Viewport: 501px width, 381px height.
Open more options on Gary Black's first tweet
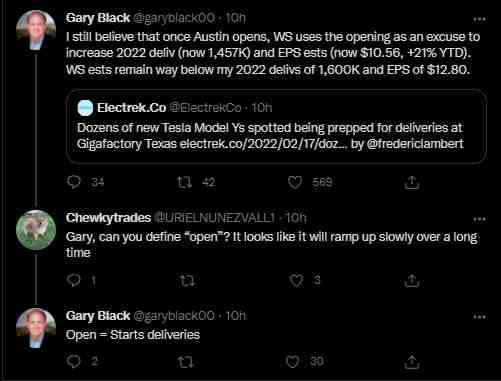coord(479,19)
